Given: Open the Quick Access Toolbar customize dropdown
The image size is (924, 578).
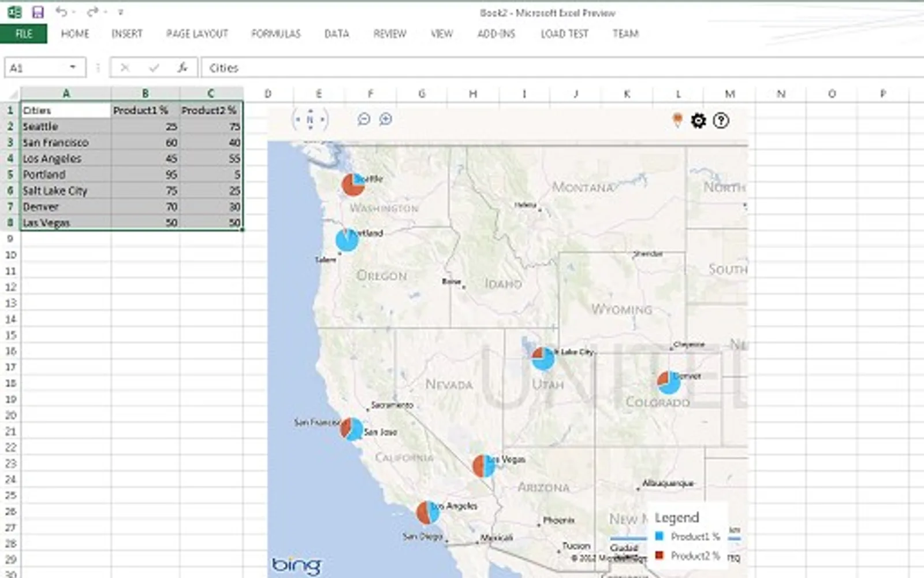Looking at the screenshot, I should (120, 12).
